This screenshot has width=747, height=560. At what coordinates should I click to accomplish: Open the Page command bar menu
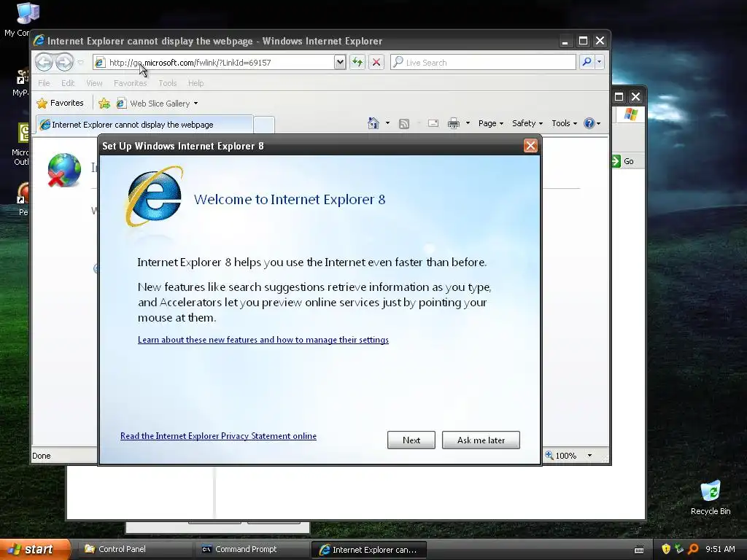[491, 123]
